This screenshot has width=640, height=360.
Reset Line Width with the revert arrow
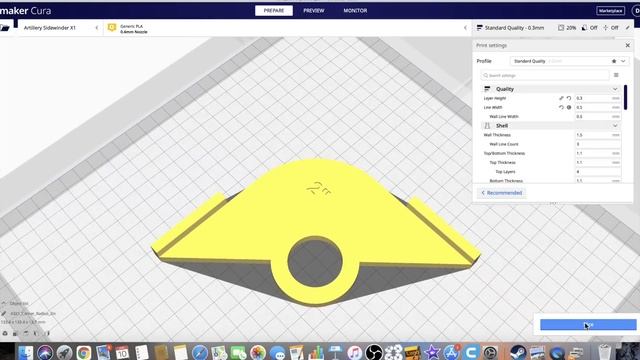pos(561,107)
